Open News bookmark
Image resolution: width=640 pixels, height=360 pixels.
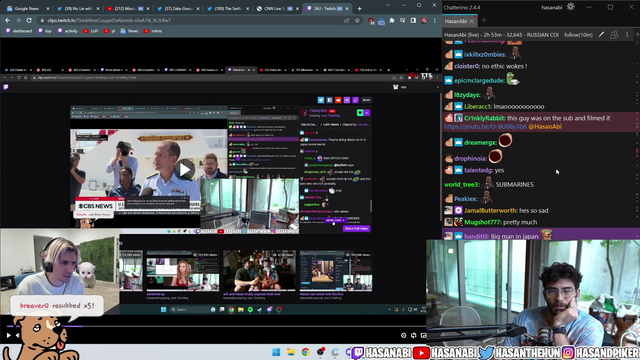(x=129, y=31)
